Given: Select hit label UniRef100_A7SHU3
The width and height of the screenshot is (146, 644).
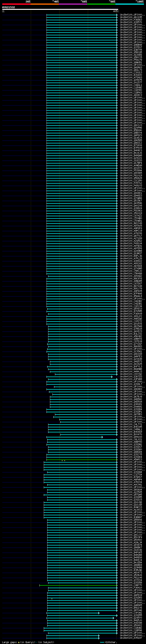Looking at the screenshot, I should coord(131,77).
